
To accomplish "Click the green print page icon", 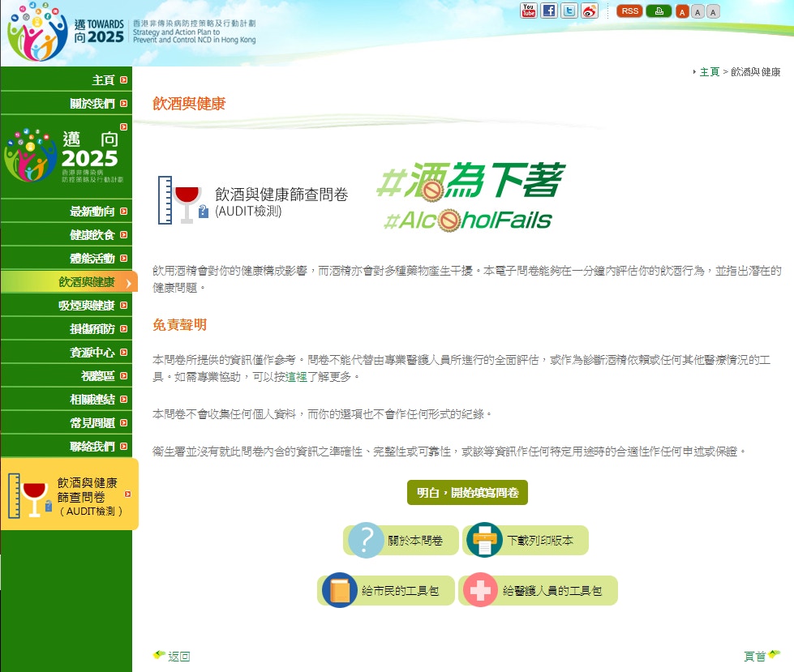I will coord(659,11).
